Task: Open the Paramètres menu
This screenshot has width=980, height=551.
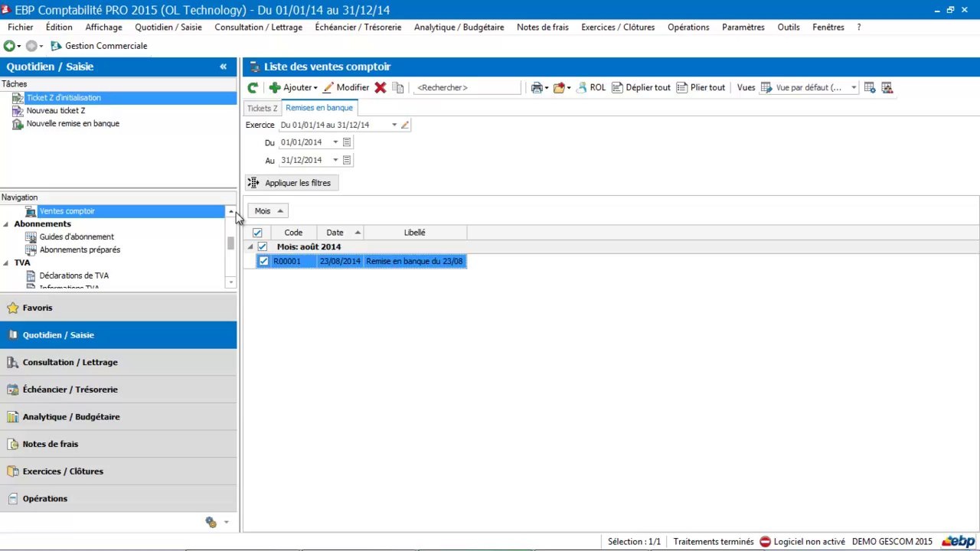Action: point(743,28)
